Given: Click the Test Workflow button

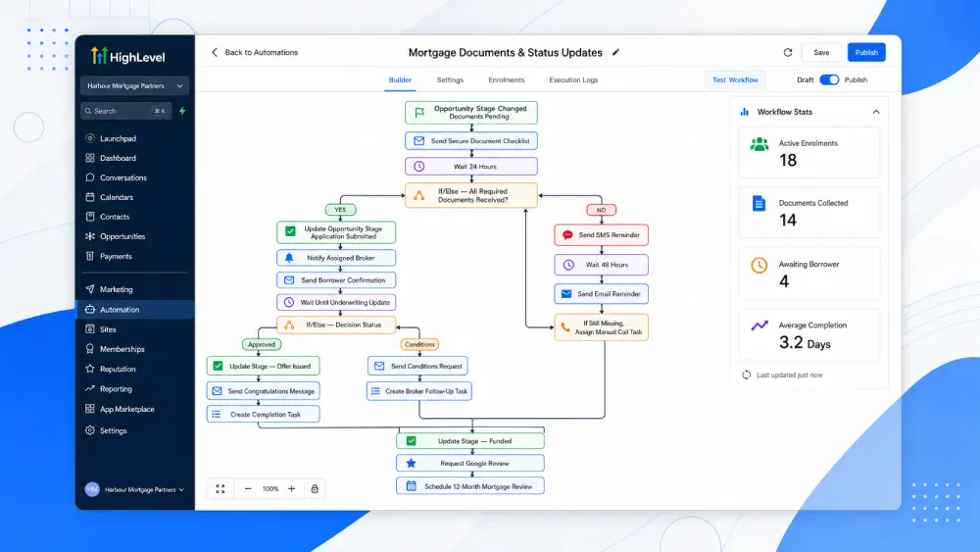Looking at the screenshot, I should (735, 80).
